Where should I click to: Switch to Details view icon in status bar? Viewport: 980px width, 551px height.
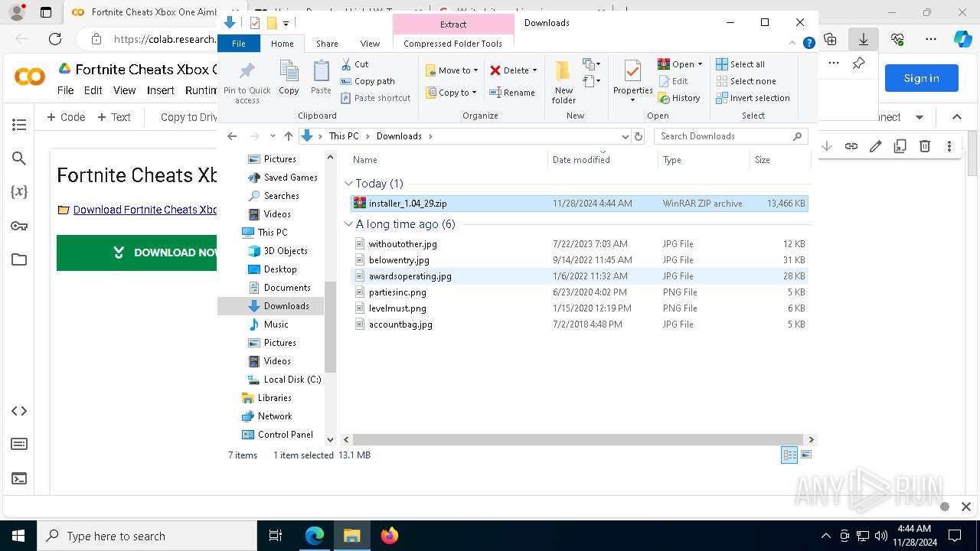[x=789, y=455]
